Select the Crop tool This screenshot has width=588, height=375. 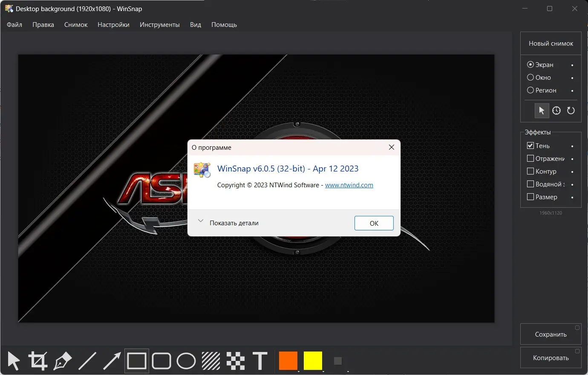38,361
